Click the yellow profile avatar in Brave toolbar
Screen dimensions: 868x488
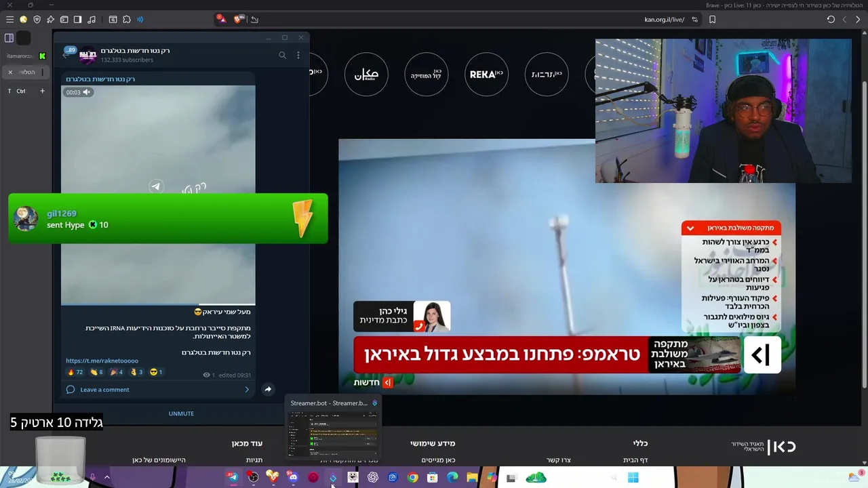coord(24,20)
